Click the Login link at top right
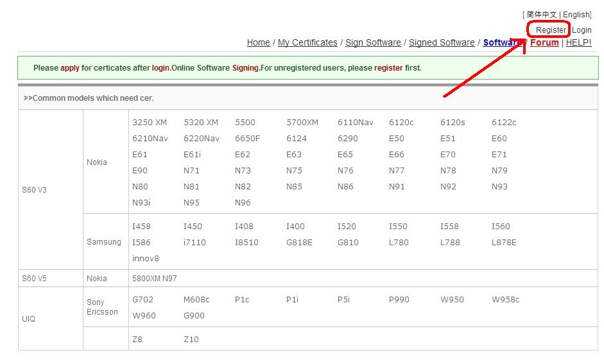Image resolution: width=604 pixels, height=364 pixels. (582, 30)
